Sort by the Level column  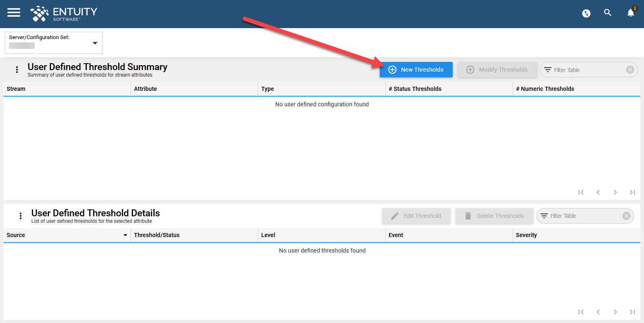[x=322, y=235]
